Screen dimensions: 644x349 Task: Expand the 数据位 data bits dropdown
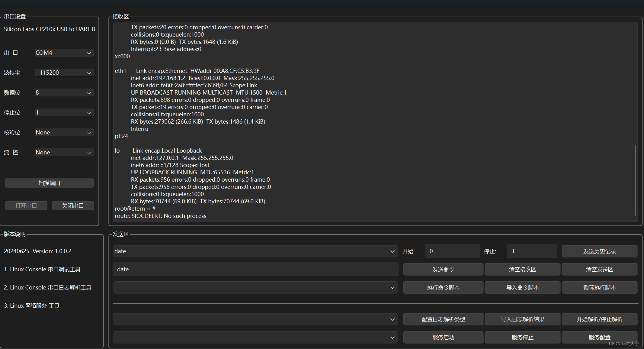tap(64, 92)
